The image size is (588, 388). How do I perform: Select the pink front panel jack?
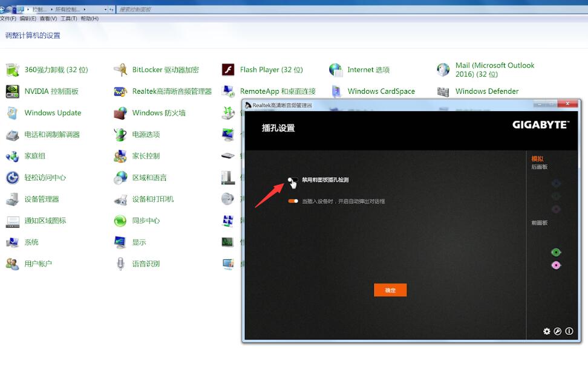tap(556, 265)
